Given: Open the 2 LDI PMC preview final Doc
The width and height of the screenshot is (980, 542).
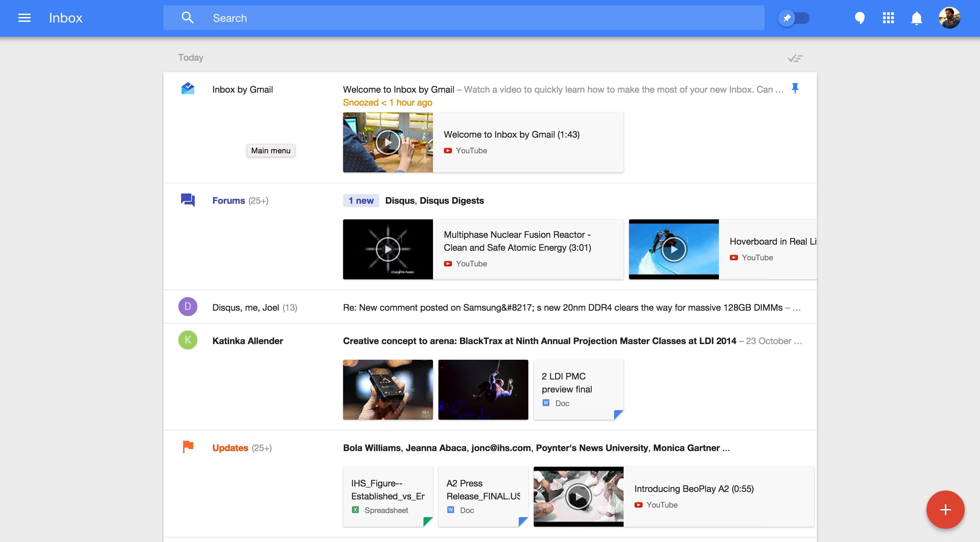Looking at the screenshot, I should pyautogui.click(x=578, y=390).
